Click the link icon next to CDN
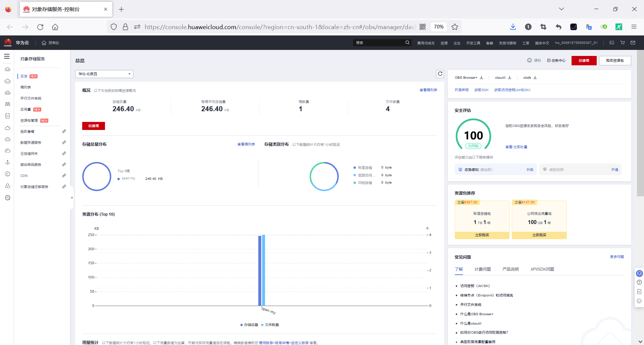 coord(64,176)
